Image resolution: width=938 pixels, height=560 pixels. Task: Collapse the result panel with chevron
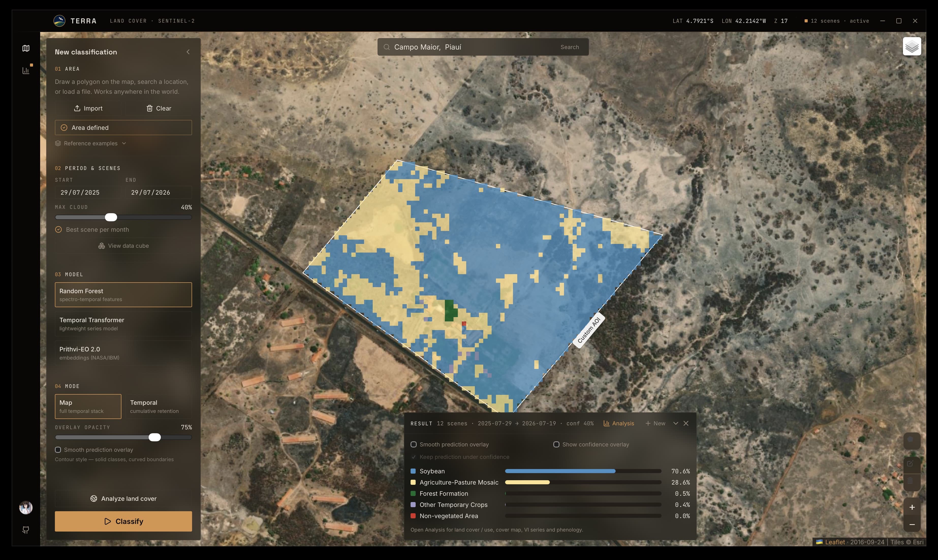point(675,423)
